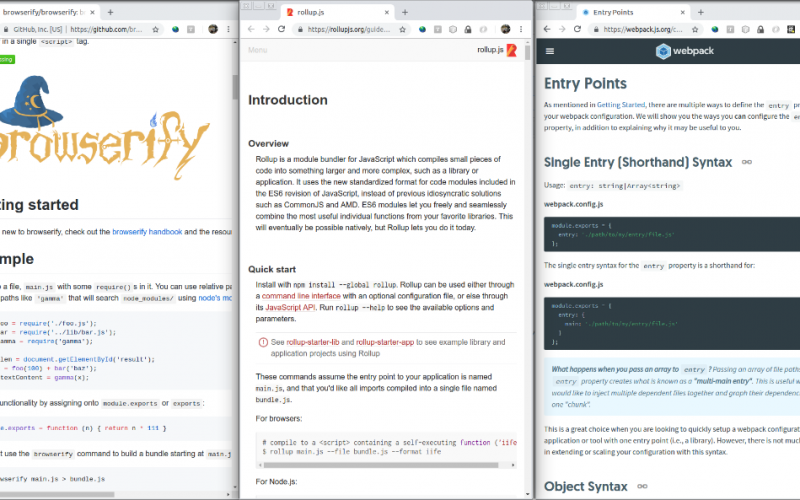
Task: Open the command line interface link
Action: coord(301,296)
